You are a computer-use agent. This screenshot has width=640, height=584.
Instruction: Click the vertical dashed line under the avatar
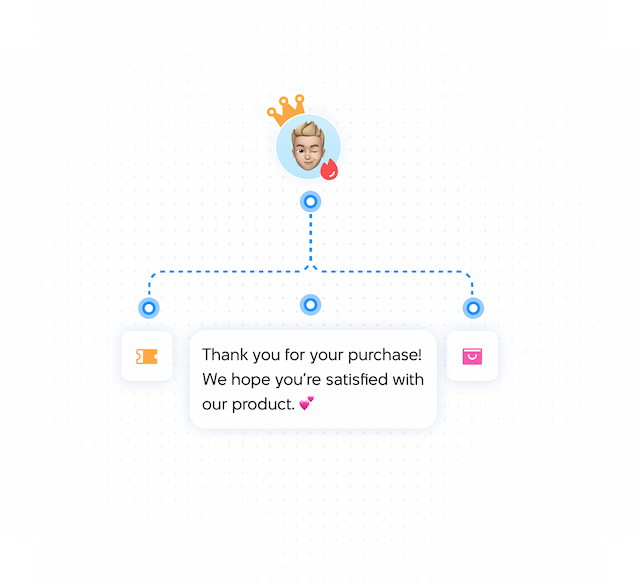311,238
